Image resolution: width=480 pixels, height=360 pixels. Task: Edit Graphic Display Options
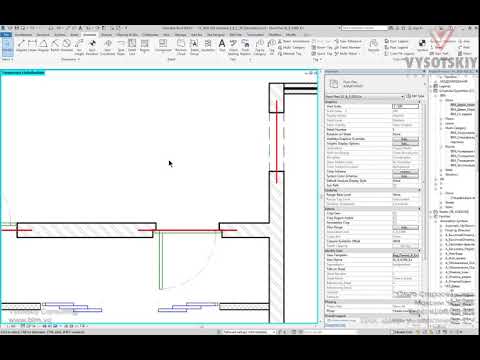click(405, 143)
